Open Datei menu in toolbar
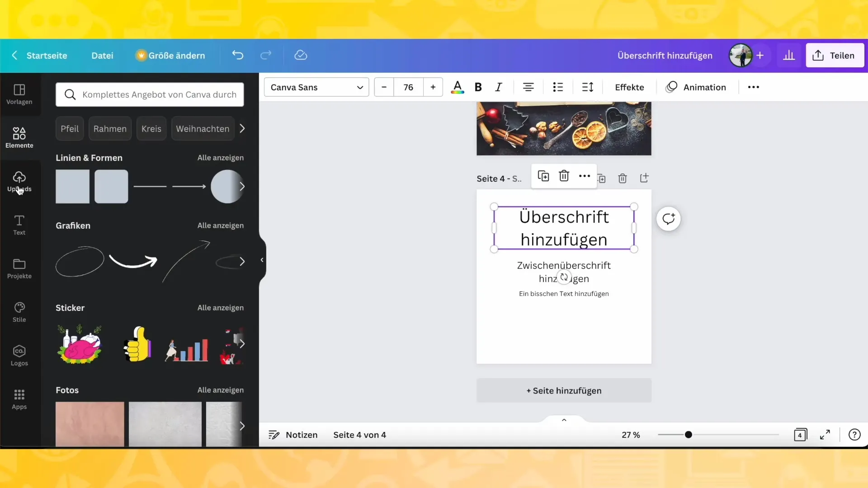 [102, 56]
